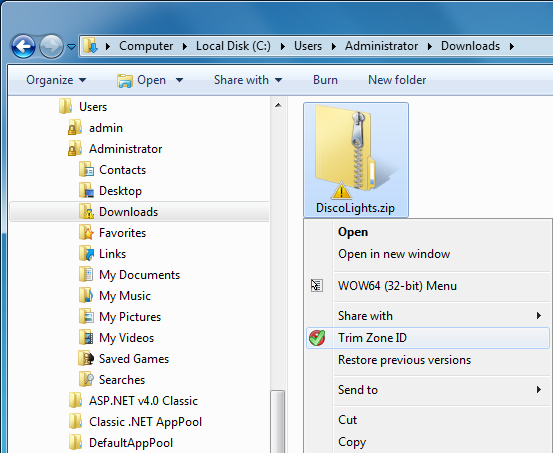Viewport: 553px width, 453px height.
Task: Click Administrator in the address breadcrumb
Action: tap(381, 46)
